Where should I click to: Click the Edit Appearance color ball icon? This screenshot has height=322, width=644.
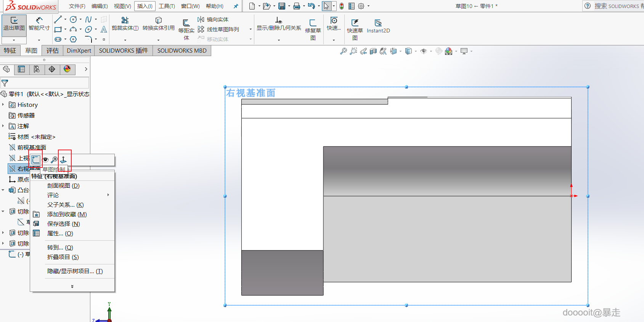click(448, 51)
